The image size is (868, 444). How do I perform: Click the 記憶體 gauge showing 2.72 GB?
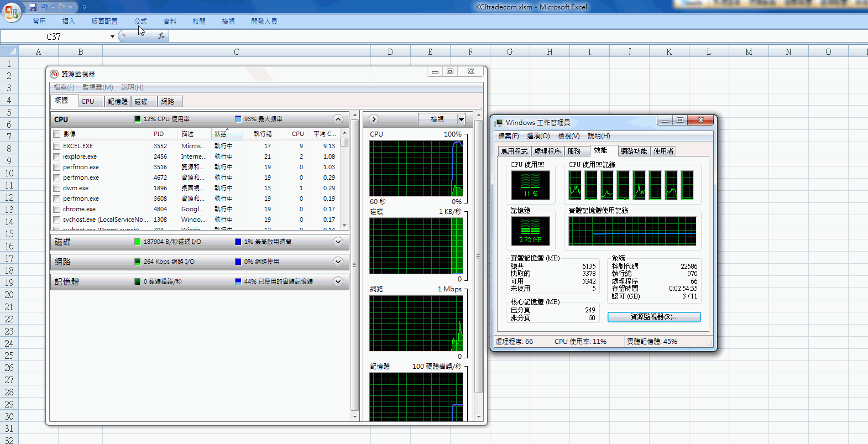[x=530, y=231]
